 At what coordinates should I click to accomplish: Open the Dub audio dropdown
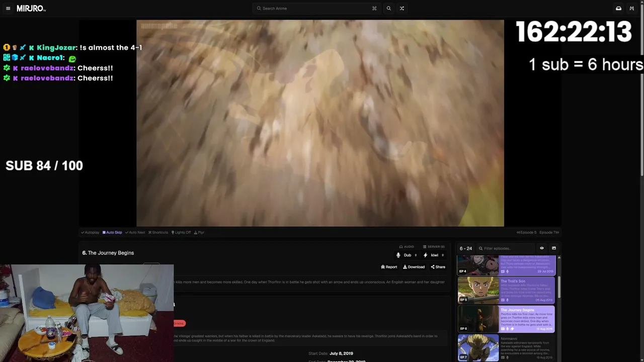tap(406, 255)
